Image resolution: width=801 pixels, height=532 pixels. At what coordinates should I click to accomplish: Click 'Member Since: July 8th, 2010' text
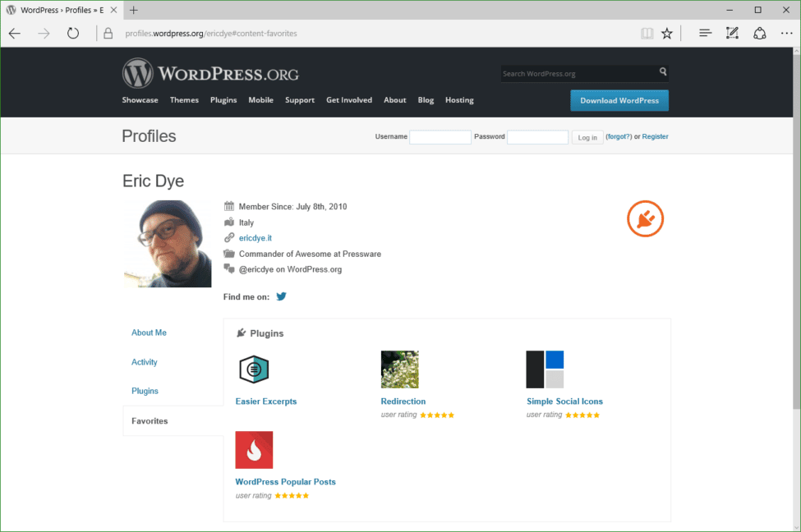coord(292,206)
